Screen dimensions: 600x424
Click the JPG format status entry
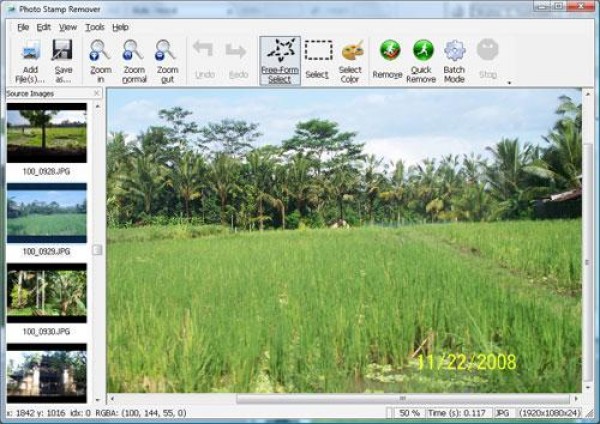coord(502,413)
